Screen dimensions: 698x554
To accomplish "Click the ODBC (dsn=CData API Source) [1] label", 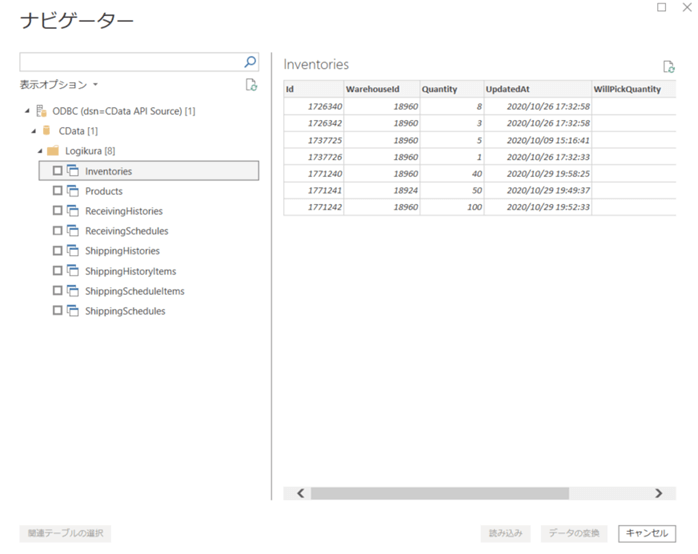I will tap(124, 111).
